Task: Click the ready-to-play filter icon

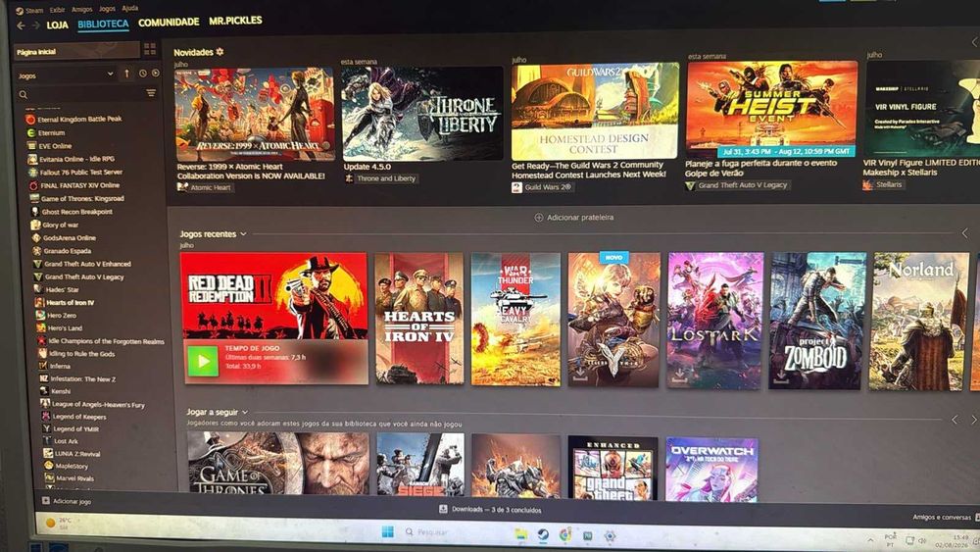Action: 155,74
